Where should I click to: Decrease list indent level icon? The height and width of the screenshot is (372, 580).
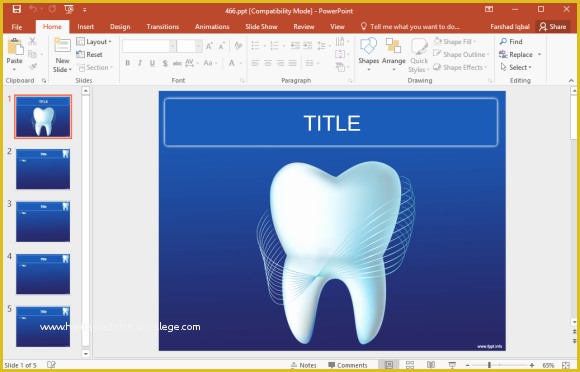click(x=295, y=45)
